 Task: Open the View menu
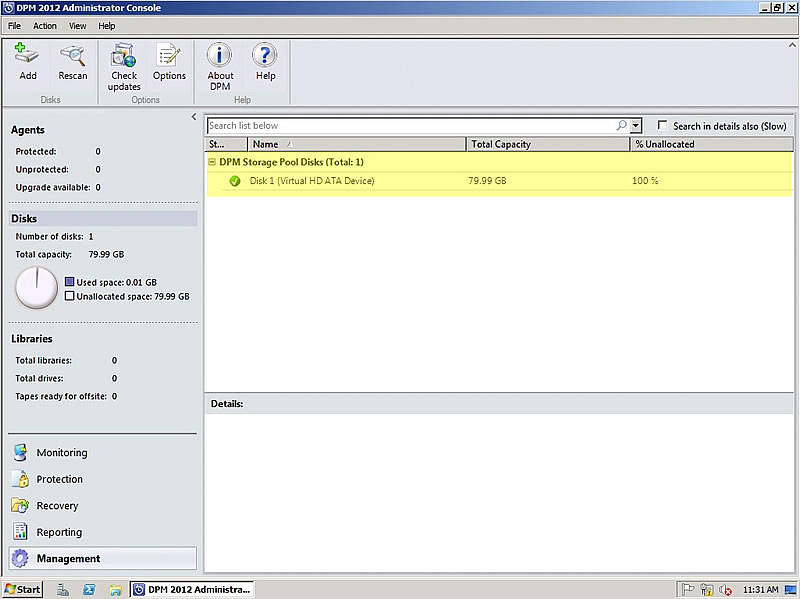77,25
